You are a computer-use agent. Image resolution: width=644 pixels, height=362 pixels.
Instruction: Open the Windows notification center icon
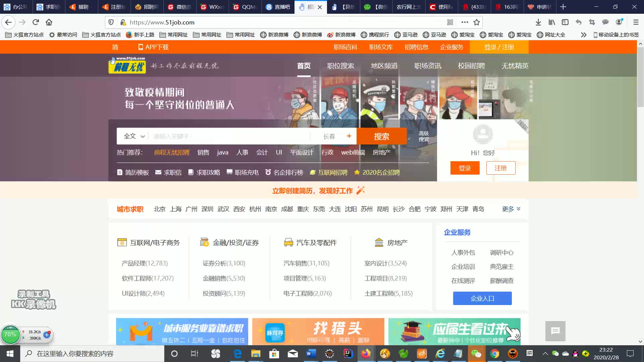[630, 354]
